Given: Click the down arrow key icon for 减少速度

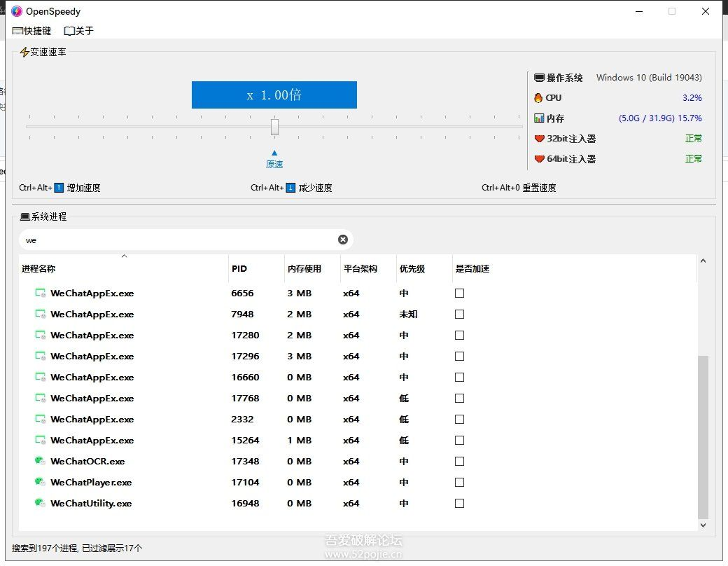Looking at the screenshot, I should pyautogui.click(x=290, y=188).
